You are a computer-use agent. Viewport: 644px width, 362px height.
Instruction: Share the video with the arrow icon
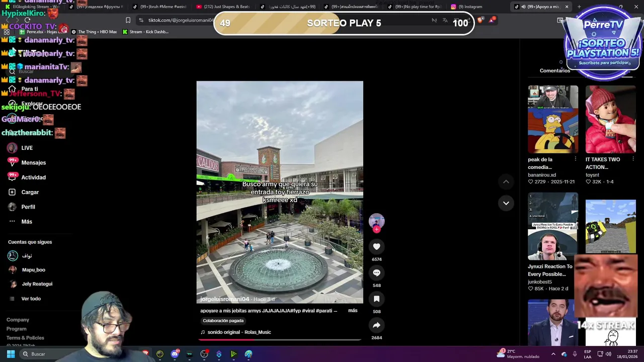[376, 325]
